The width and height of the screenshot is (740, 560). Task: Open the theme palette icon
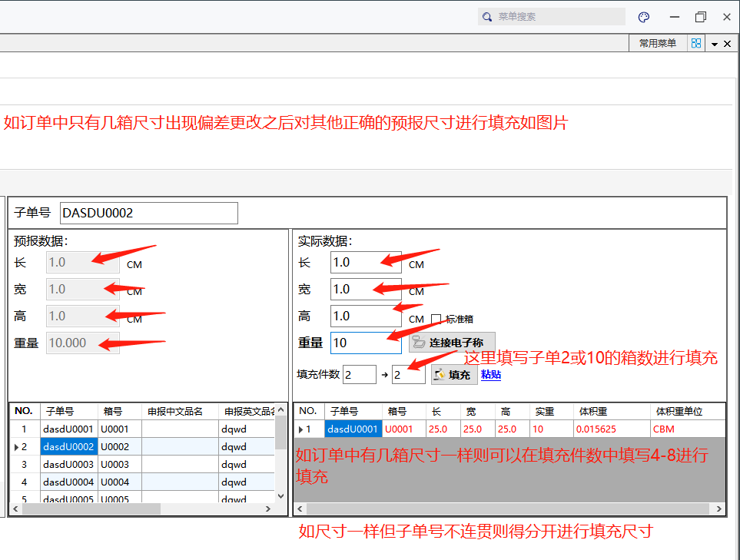click(x=644, y=18)
